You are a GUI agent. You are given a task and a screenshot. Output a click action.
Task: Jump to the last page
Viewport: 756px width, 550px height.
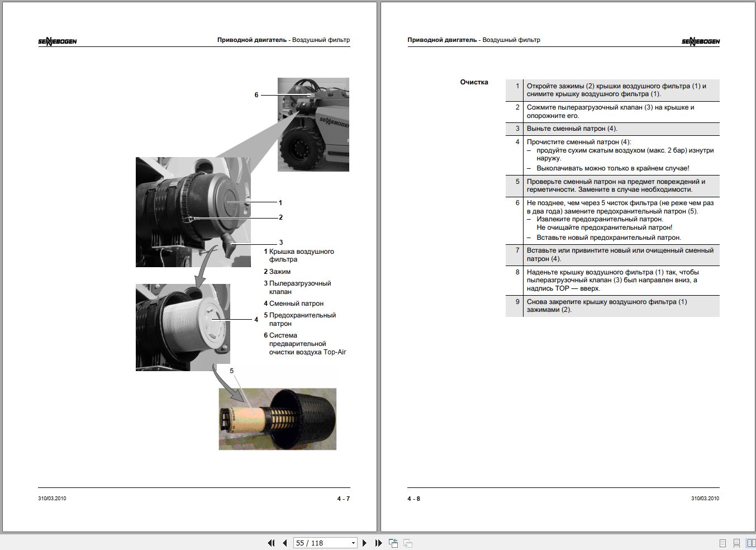[x=378, y=543]
